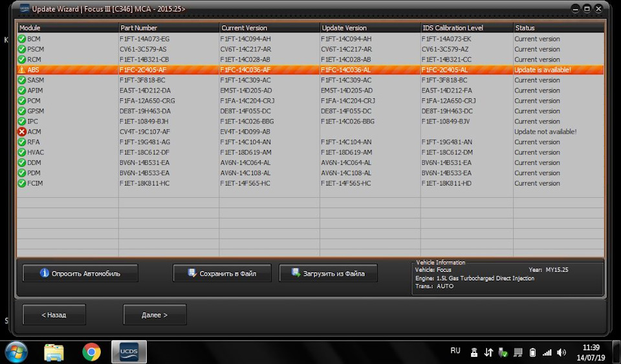Sort by the Update Version column header

[370, 28]
